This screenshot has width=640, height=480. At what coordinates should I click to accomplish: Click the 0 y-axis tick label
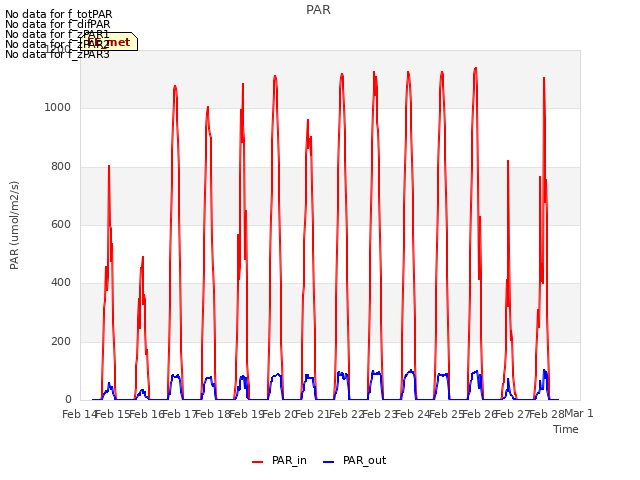pos(68,400)
